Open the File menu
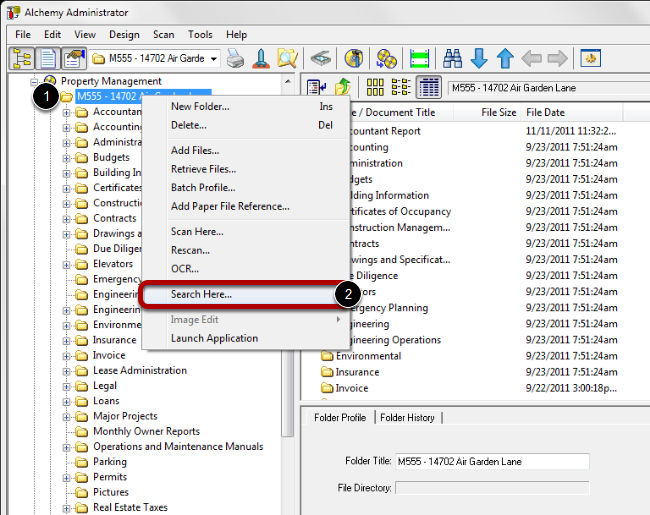This screenshot has height=515, width=650. [23, 34]
